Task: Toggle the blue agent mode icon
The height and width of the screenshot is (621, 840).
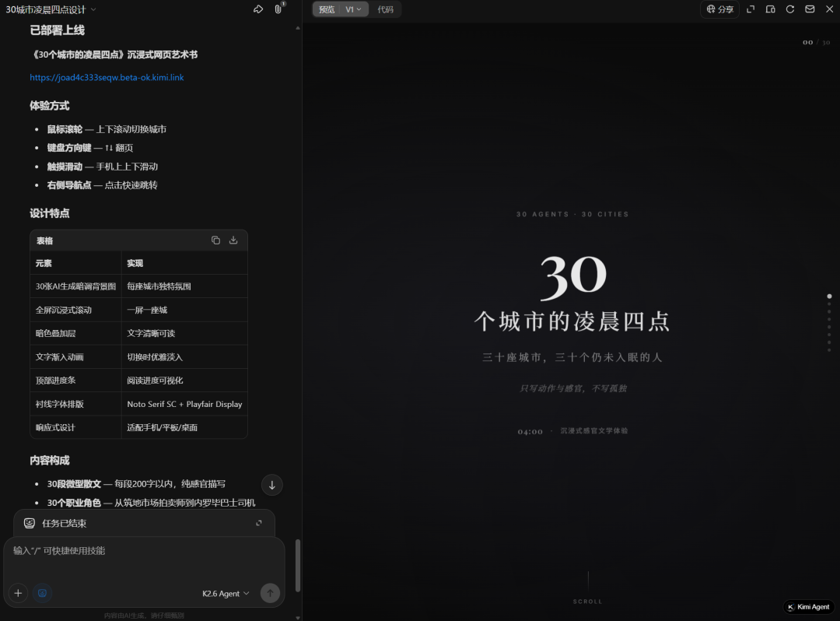Action: pos(42,593)
